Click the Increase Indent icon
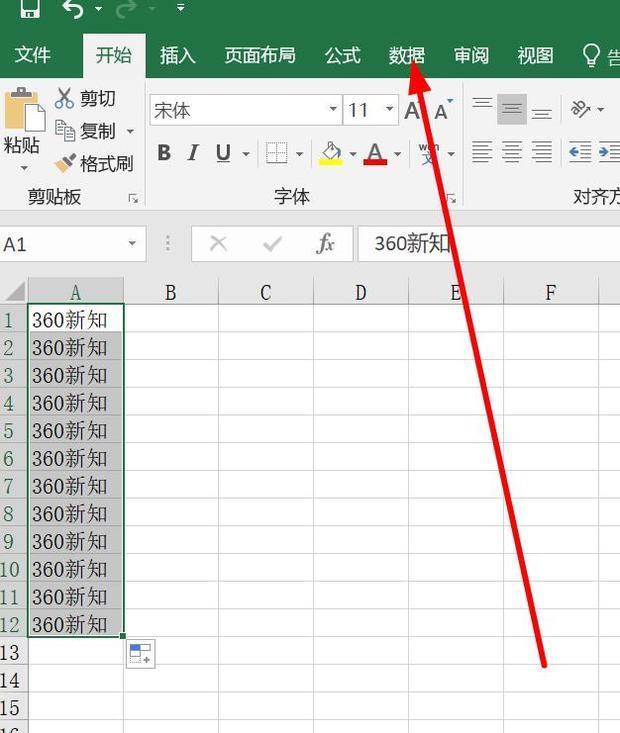 (x=607, y=152)
